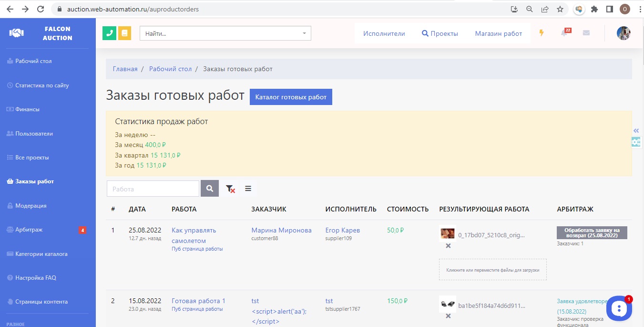Click the green phone call button
Viewport: 644px width, 327px height.
pos(109,33)
